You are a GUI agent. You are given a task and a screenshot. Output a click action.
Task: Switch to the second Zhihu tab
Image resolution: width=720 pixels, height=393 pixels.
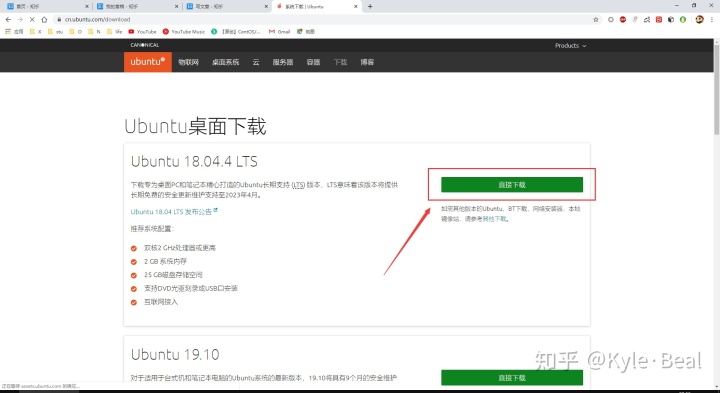[x=137, y=6]
